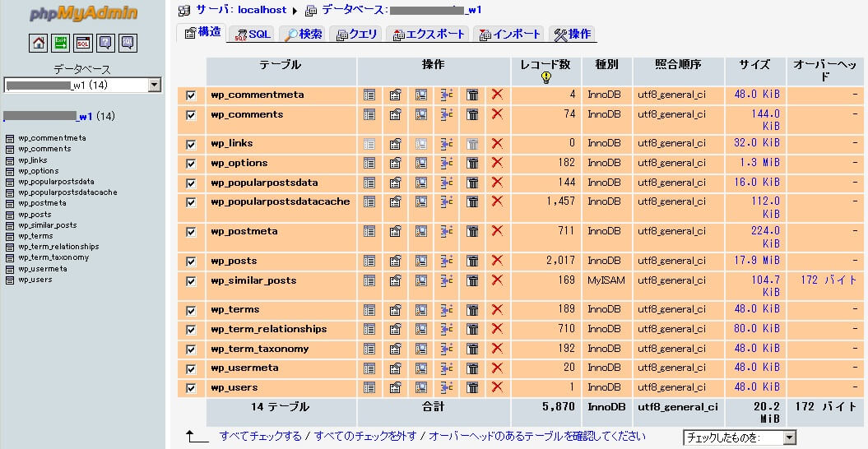Open structure icon for wp_terms
The height and width of the screenshot is (449, 868).
pos(395,309)
